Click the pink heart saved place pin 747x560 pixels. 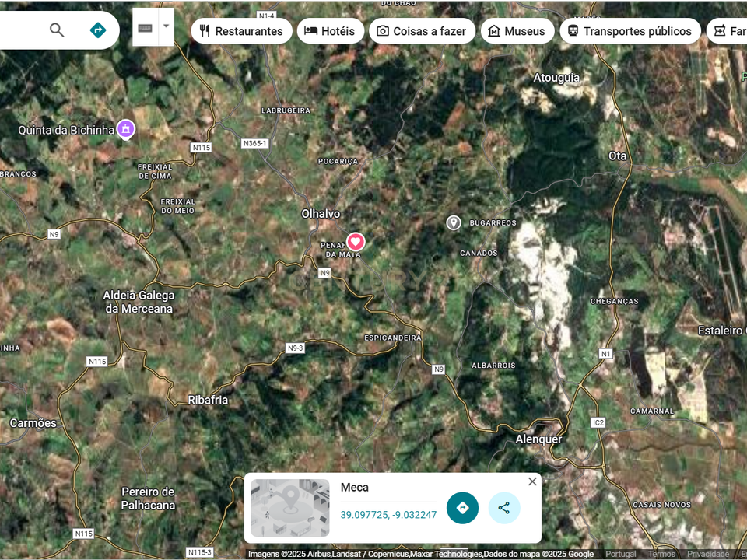pos(356,242)
